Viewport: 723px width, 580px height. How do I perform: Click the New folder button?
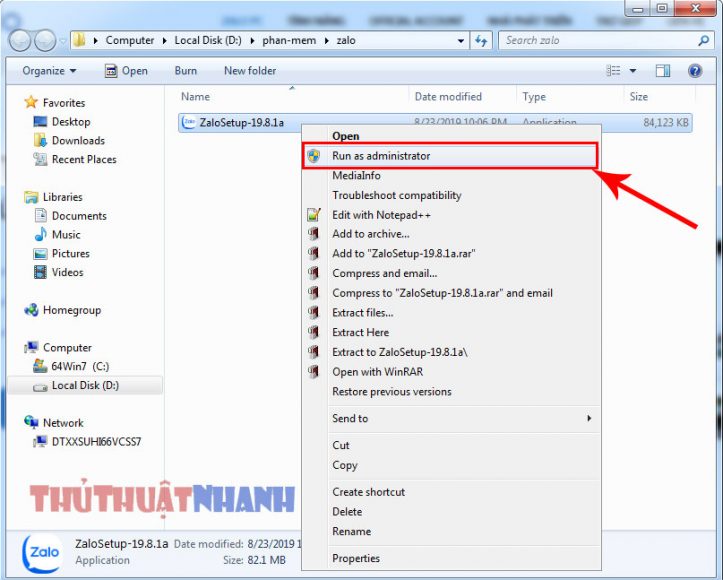point(250,71)
